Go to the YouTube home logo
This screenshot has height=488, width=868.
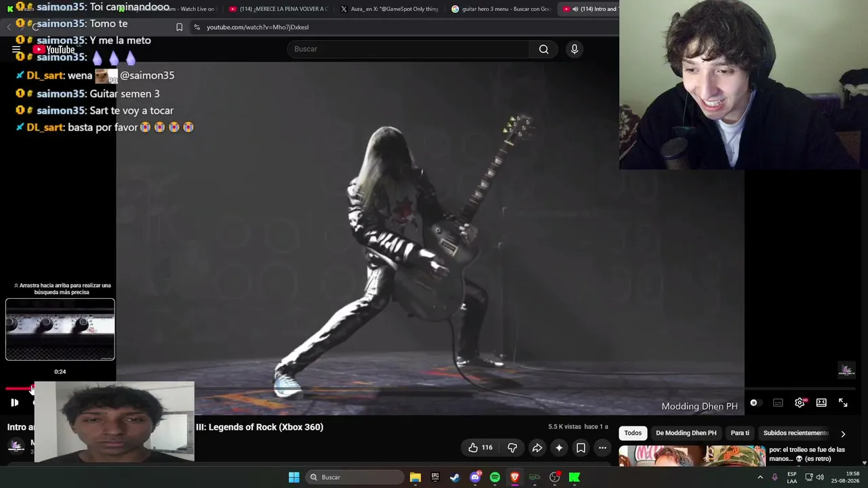tap(54, 49)
